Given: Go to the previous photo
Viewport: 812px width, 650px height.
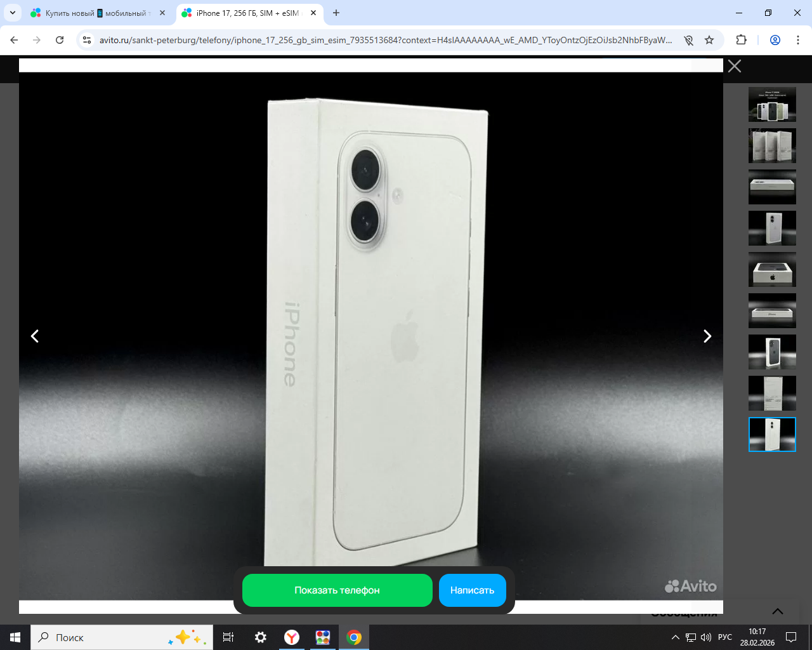Looking at the screenshot, I should pos(35,336).
